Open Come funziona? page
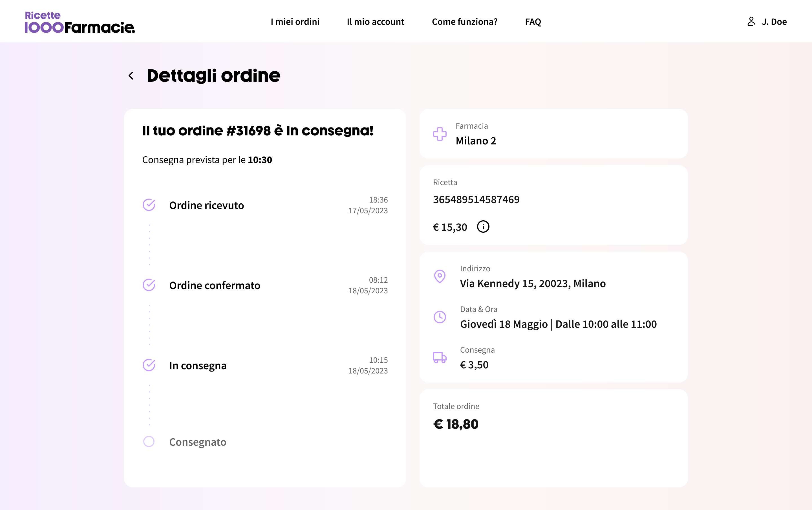 464,22
